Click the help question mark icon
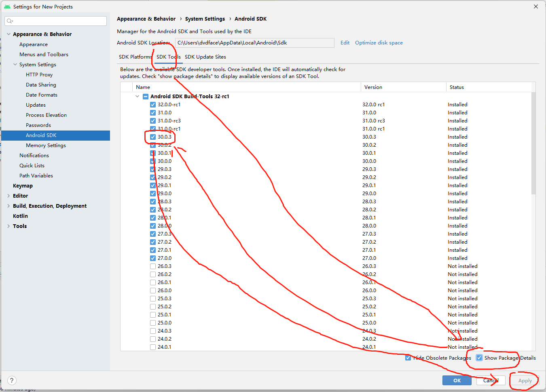The width and height of the screenshot is (546, 392). click(12, 380)
